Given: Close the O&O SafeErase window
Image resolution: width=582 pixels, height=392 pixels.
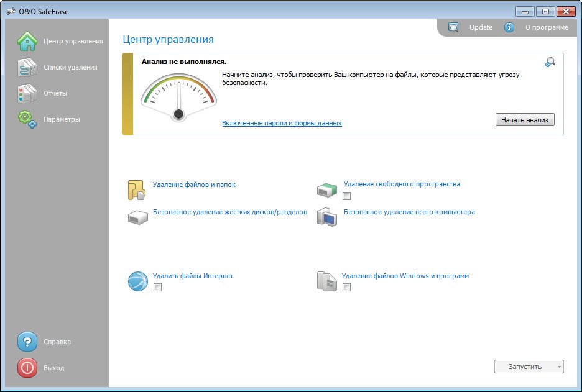Looking at the screenshot, I should [x=566, y=12].
